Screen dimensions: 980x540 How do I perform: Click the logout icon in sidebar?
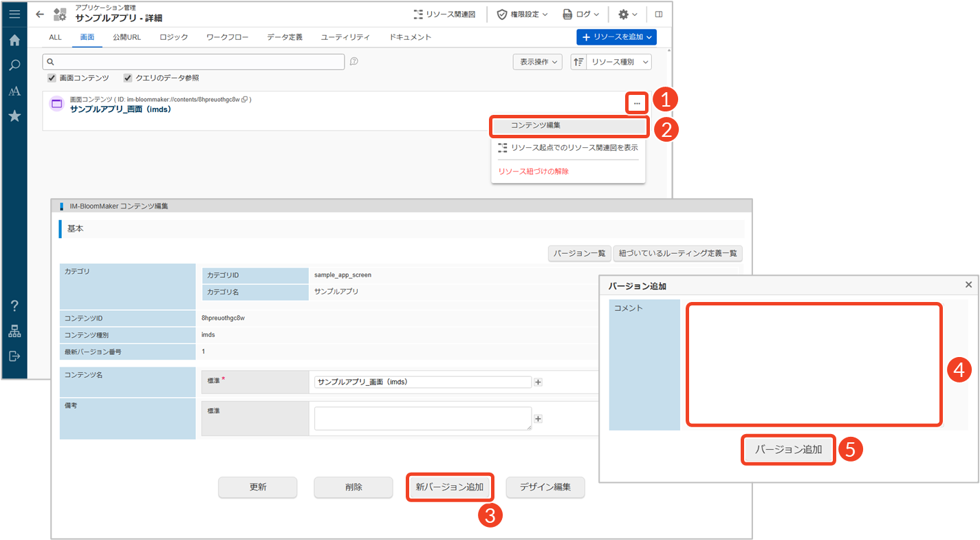click(x=14, y=356)
